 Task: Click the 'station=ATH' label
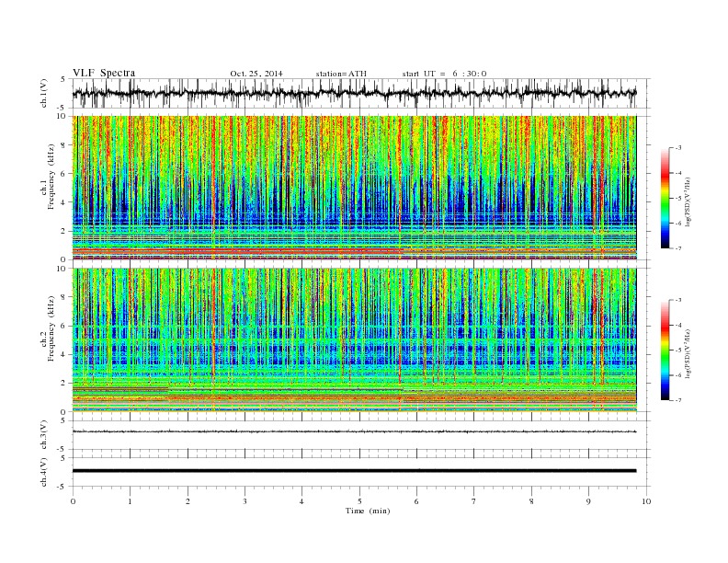(341, 74)
